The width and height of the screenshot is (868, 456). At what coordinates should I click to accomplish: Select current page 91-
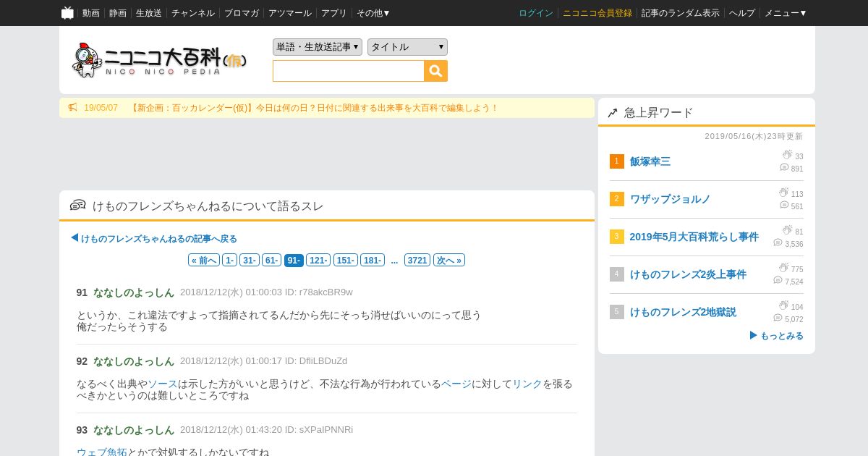(294, 260)
